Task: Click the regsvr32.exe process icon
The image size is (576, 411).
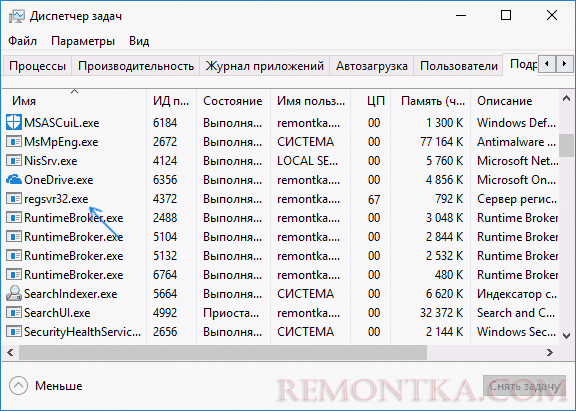Action: click(14, 199)
